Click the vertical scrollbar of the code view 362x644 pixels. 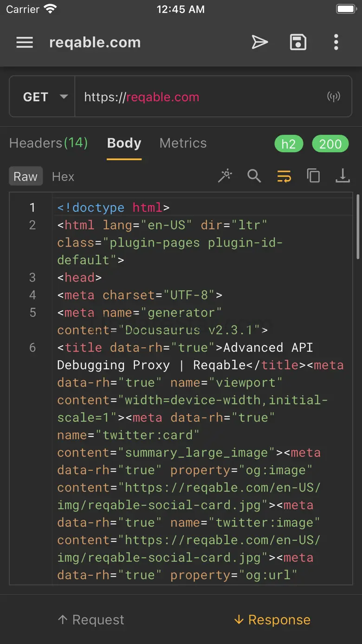(357, 228)
